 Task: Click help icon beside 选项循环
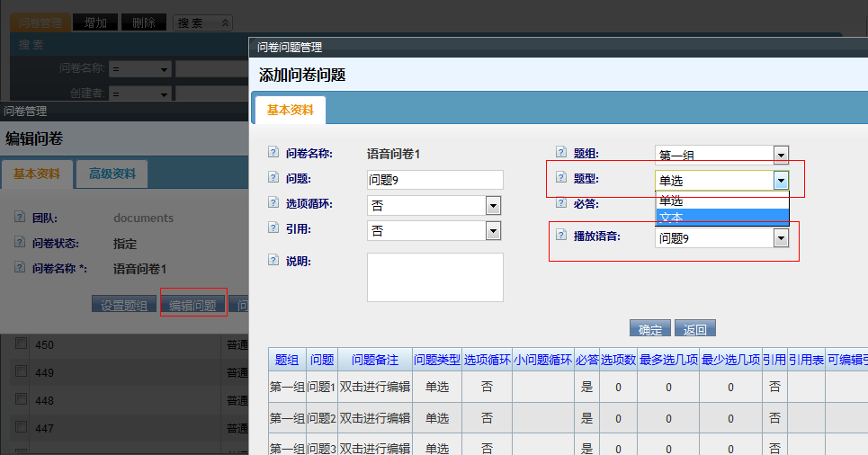273,204
